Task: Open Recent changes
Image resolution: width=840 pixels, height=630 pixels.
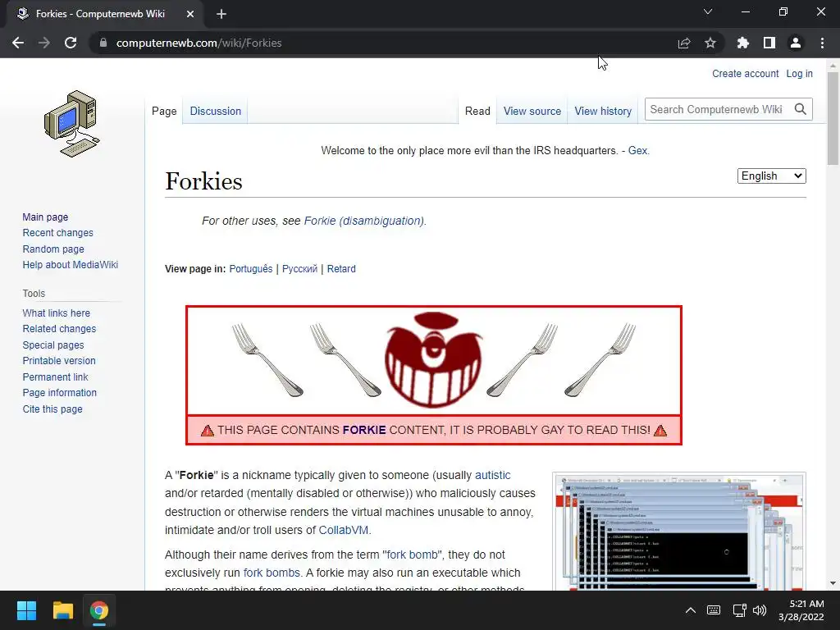Action: [x=58, y=233]
